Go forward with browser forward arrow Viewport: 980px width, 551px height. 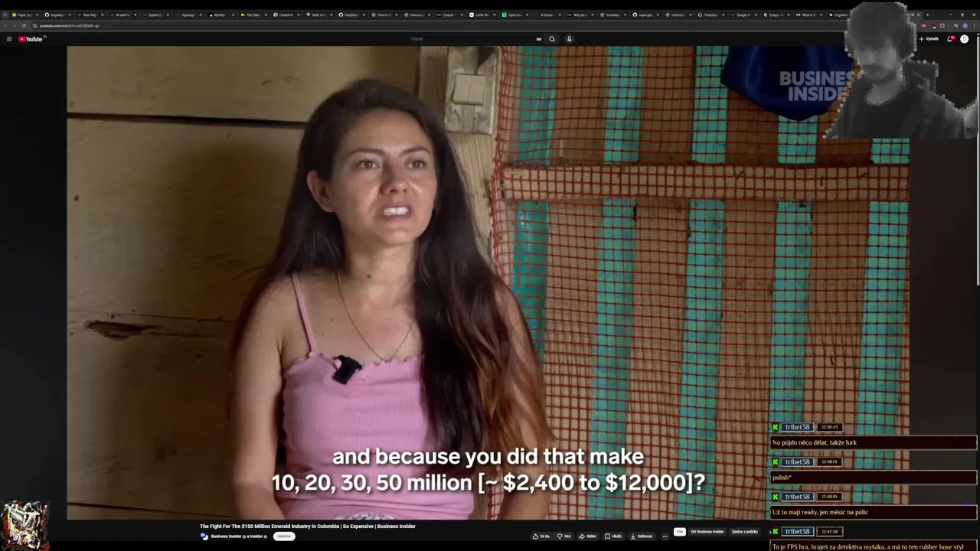point(15,26)
